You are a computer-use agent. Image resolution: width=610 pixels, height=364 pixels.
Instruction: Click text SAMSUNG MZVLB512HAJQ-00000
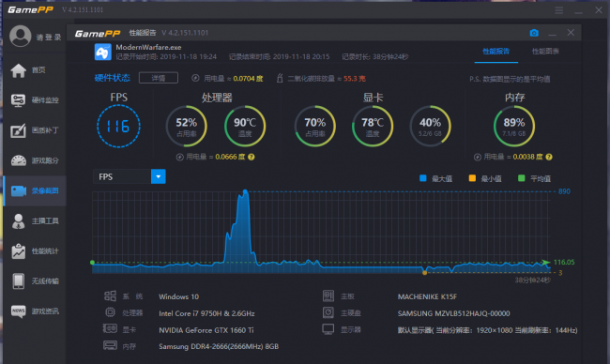[x=453, y=313]
